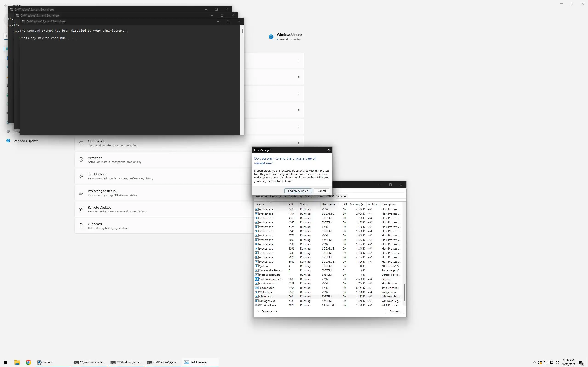This screenshot has width=588, height=367.
Task: Select the winlogon.exe process row
Action: pyautogui.click(x=267, y=301)
